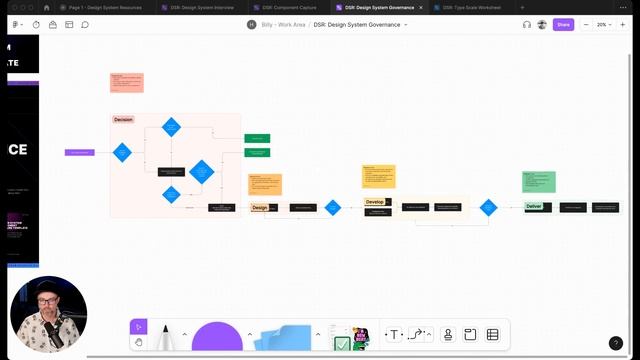
Task: Select the green sticky note above Deliver
Action: pos(539,182)
